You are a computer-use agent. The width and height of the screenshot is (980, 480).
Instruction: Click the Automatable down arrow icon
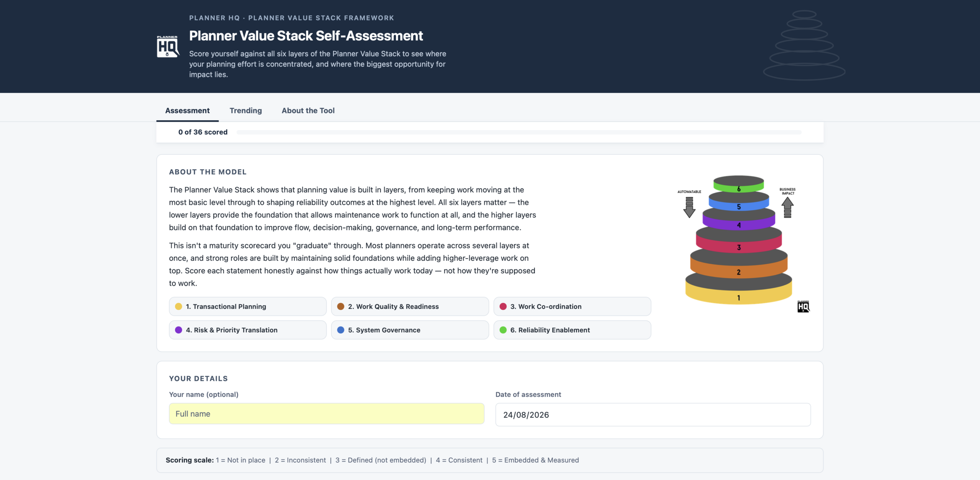(689, 207)
